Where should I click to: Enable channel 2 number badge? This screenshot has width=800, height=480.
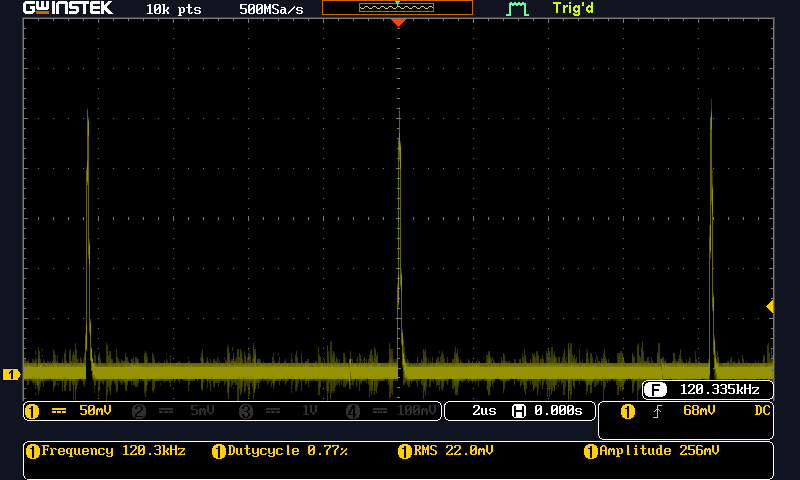pyautogui.click(x=139, y=411)
